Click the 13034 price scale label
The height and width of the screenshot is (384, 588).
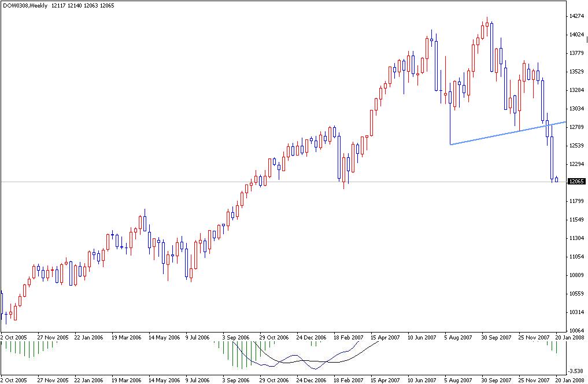pyautogui.click(x=576, y=108)
